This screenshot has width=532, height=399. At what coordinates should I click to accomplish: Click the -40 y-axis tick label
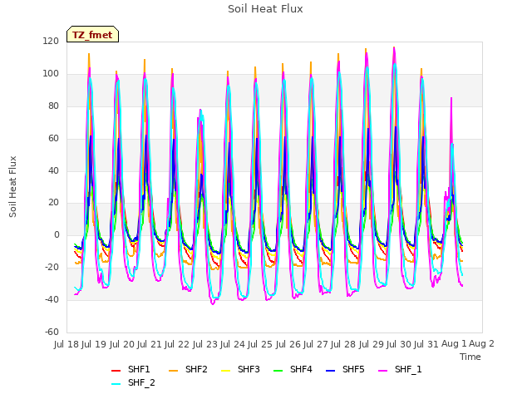pos(52,299)
